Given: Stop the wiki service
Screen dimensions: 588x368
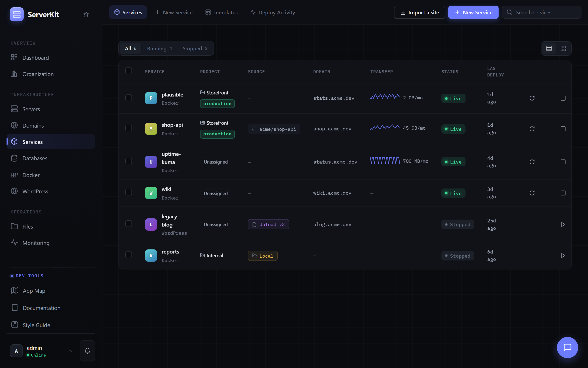Looking at the screenshot, I should 563,193.
